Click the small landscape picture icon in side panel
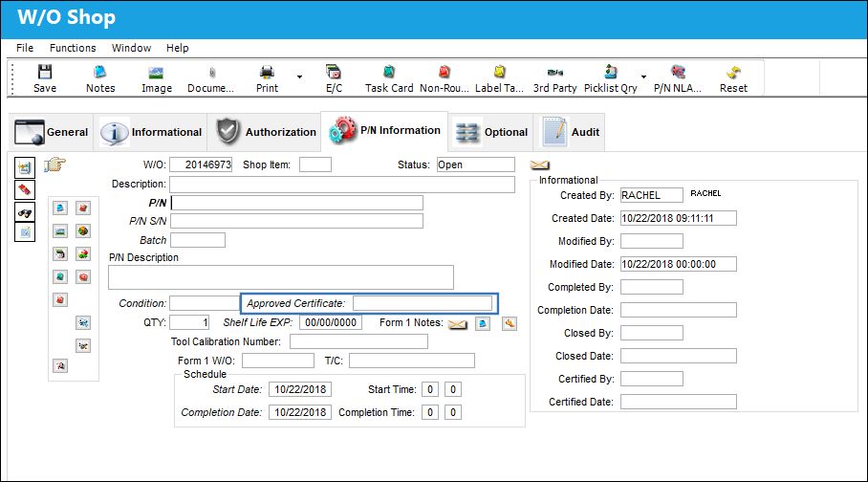Viewport: 868px width, 482px height. pos(60,231)
